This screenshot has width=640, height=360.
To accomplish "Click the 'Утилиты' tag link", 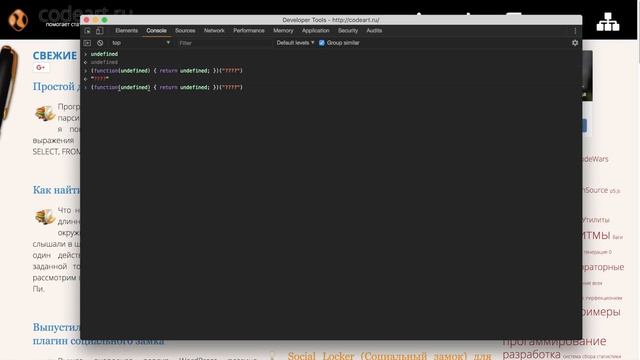I will [x=596, y=220].
